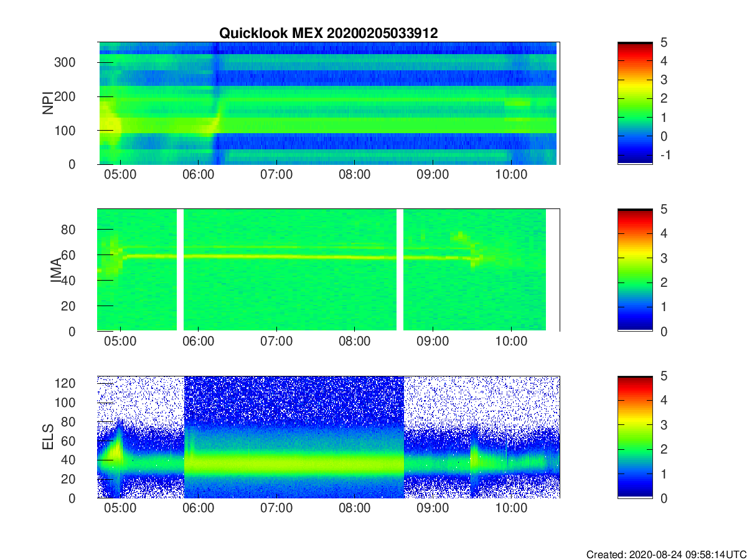Click the "10:00" time label under the NPI plot
747x560 pixels.
pos(510,174)
